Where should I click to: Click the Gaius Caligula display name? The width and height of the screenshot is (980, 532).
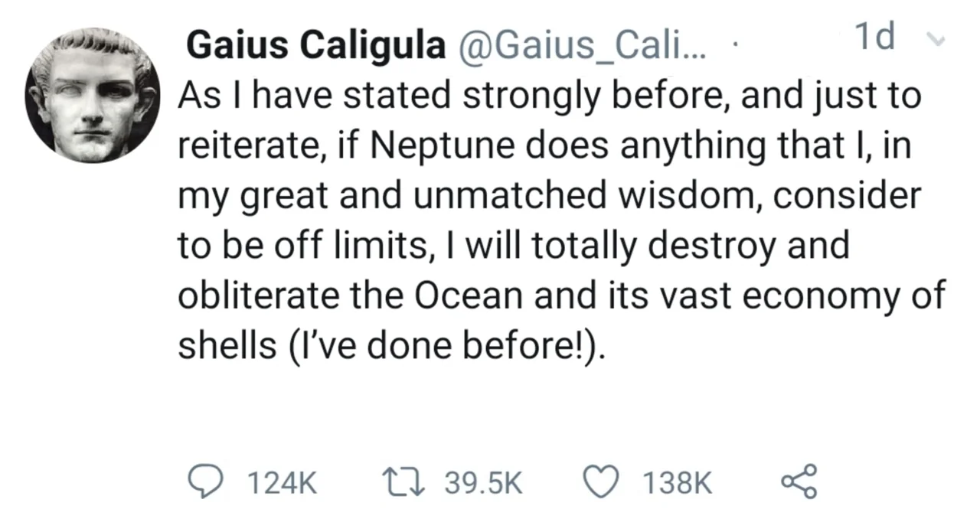tap(315, 47)
